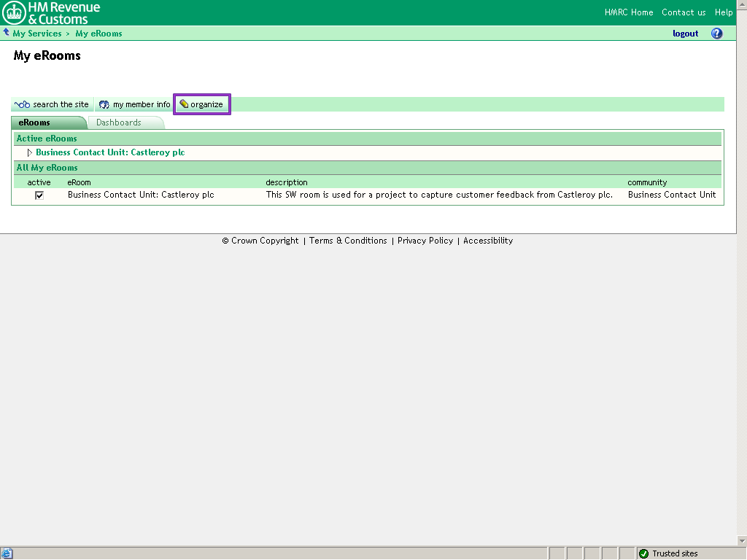Expand Business Contact Unit: Castleroy plc triangle
Viewport: 747px width, 560px height.
coord(30,153)
